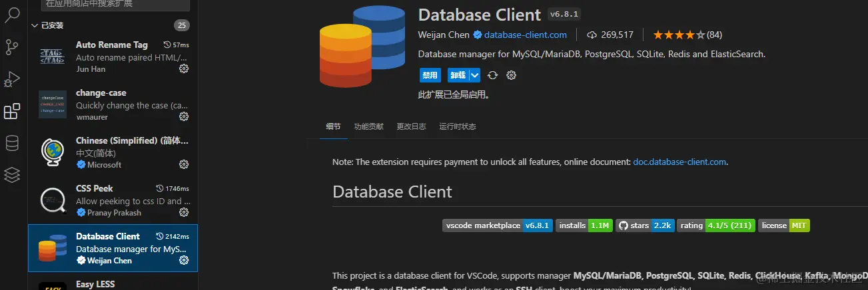Click the large Database Client logo

362,46
